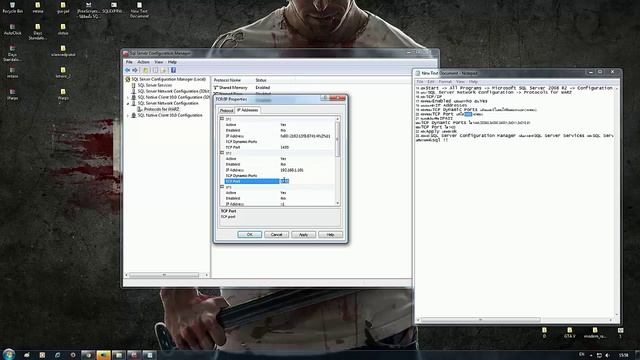
Task: Select SQL Server Configuration Manager (Local) root node
Action: [169, 79]
